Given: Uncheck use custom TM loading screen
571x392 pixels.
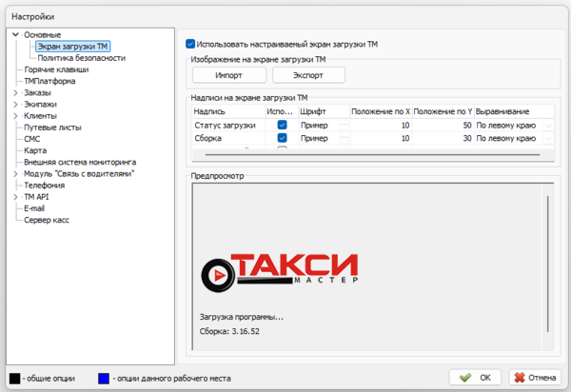Looking at the screenshot, I should [190, 44].
